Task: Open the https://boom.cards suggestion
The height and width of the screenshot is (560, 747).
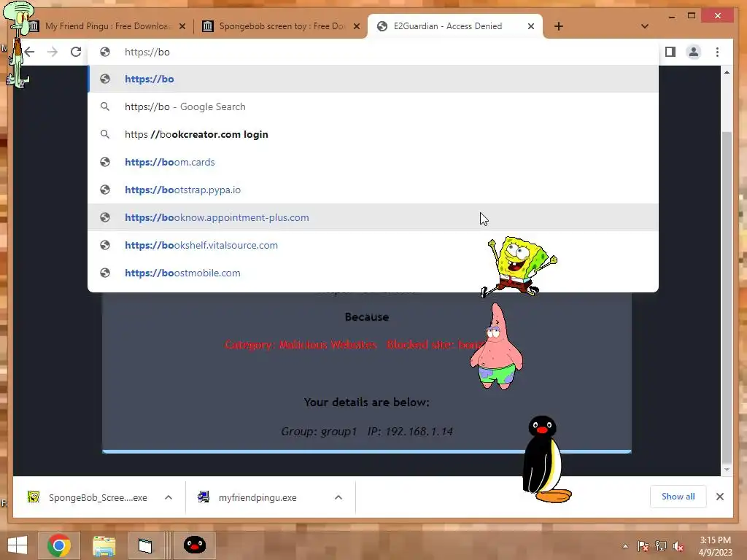Action: (373, 162)
